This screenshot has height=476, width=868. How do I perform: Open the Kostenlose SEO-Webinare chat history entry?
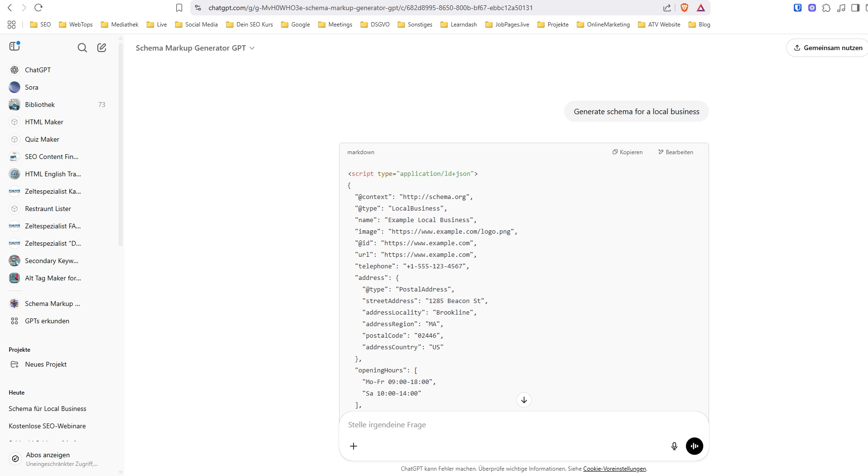[x=47, y=426]
